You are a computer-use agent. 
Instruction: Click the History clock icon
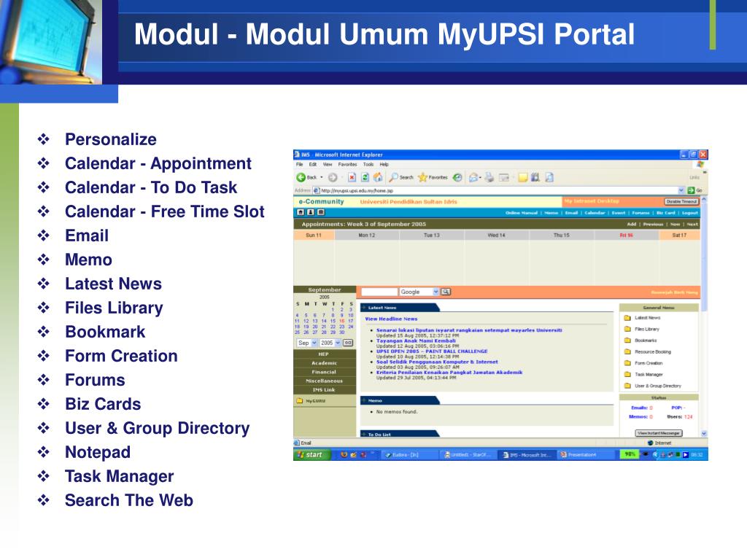pos(457,178)
